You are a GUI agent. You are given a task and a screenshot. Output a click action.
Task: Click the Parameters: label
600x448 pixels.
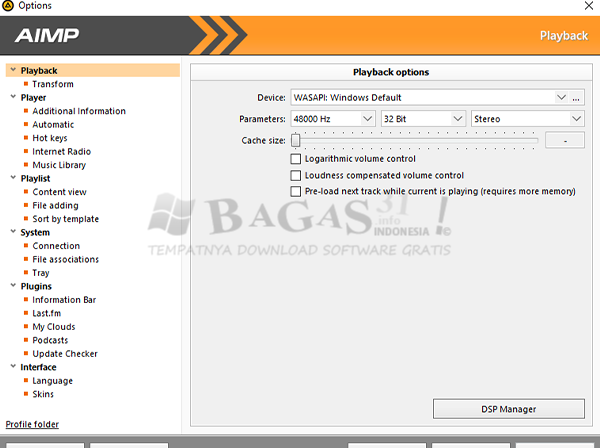[262, 119]
